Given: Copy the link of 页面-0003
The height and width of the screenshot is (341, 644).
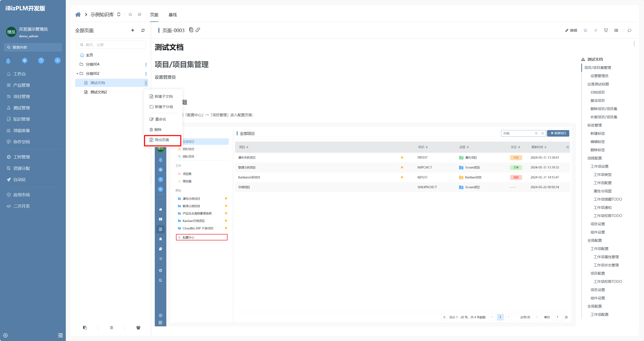Looking at the screenshot, I should pos(198,30).
